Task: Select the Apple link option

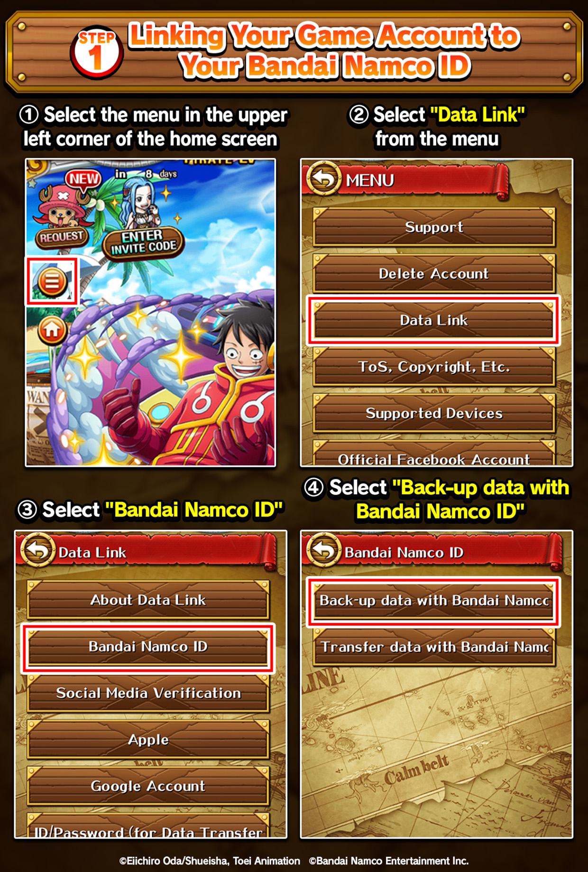Action: (148, 739)
